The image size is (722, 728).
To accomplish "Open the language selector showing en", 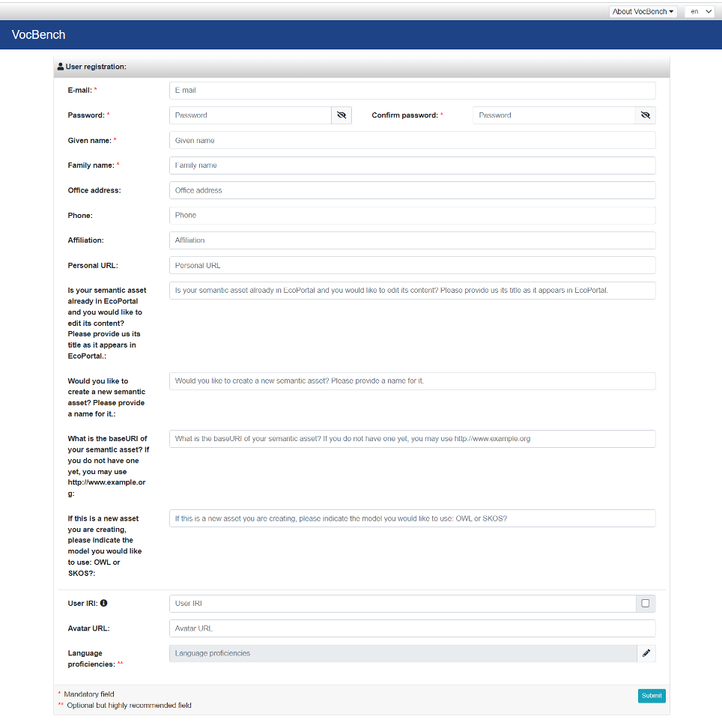I will coord(699,11).
